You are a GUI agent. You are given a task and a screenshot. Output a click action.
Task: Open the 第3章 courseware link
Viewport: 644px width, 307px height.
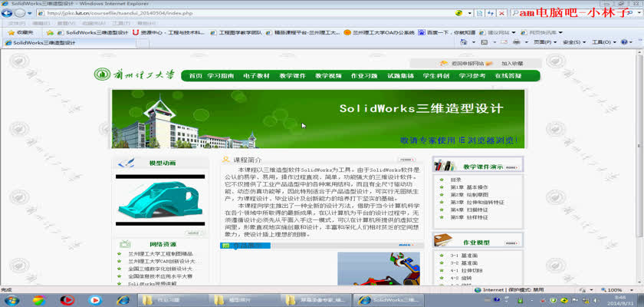477,202
